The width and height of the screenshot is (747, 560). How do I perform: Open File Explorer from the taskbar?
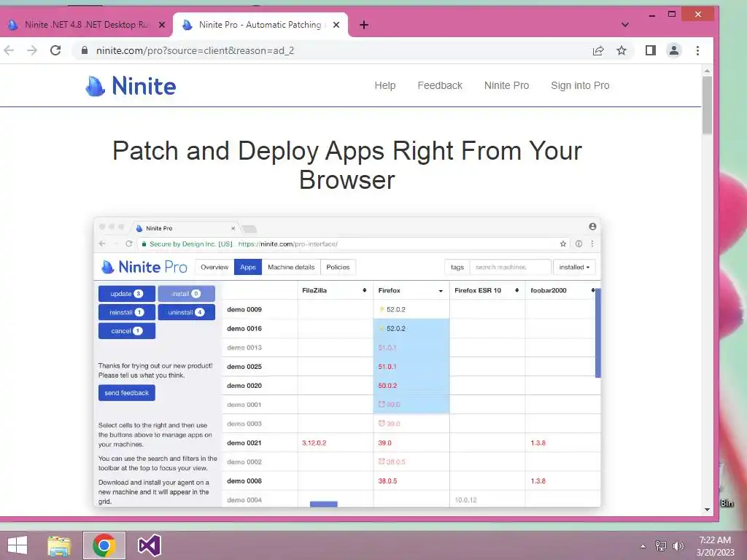click(59, 545)
